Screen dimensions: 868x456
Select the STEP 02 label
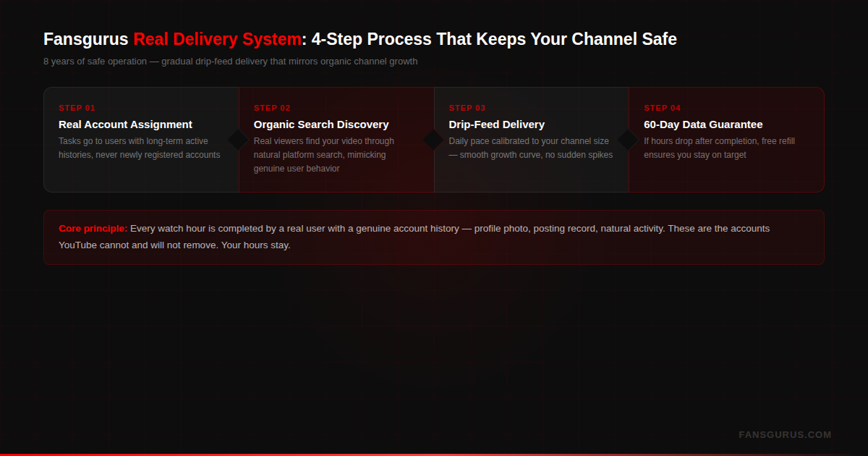pyautogui.click(x=271, y=107)
